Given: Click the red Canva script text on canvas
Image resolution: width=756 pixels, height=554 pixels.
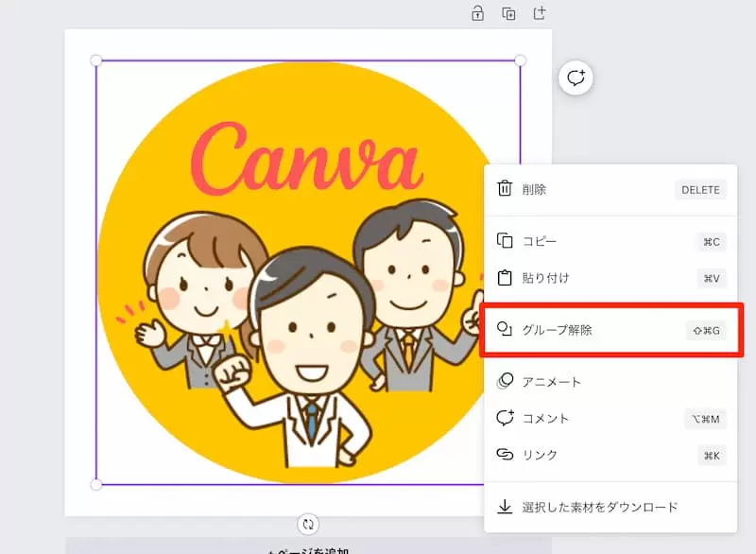Looking at the screenshot, I should [x=306, y=159].
